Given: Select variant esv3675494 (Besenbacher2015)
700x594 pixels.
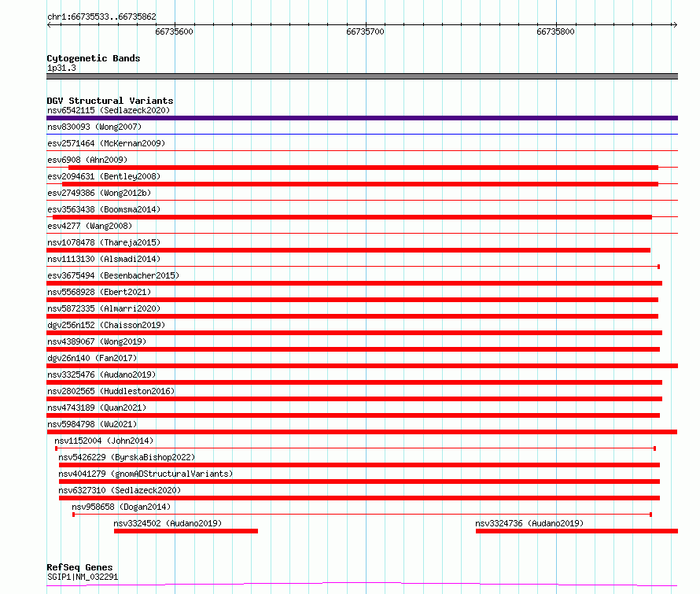Looking at the screenshot, I should pos(113,275).
